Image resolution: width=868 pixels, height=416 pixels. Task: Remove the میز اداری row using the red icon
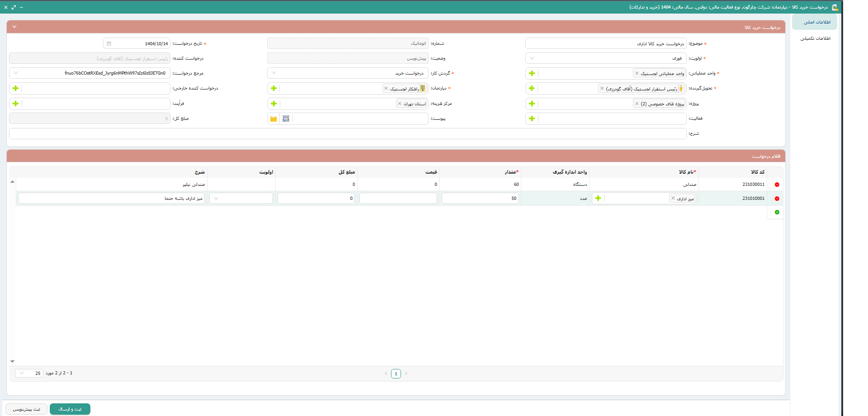pyautogui.click(x=777, y=199)
